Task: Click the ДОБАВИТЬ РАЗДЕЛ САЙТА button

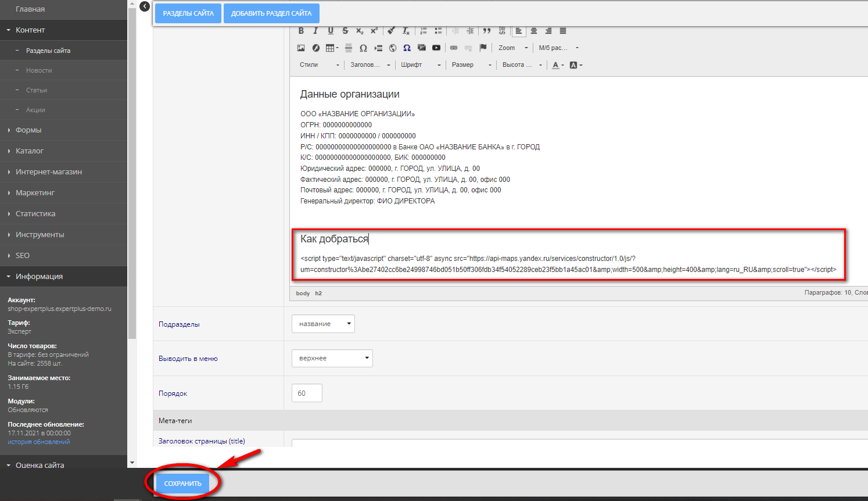Action: coord(271,13)
